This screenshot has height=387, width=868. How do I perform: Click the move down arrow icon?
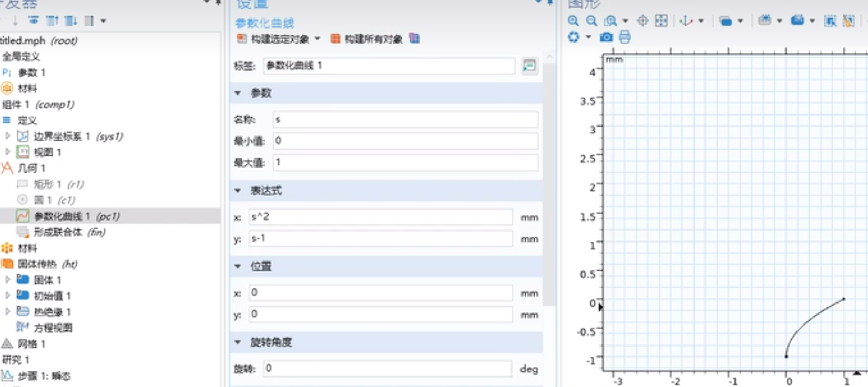[15, 20]
